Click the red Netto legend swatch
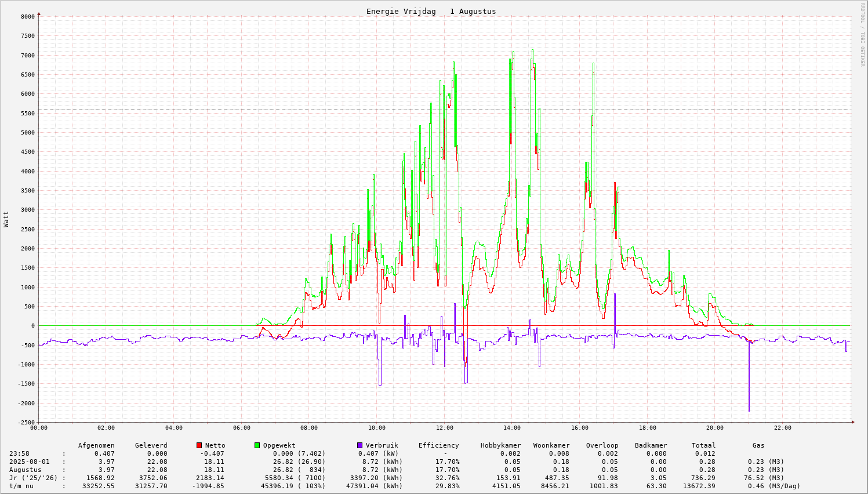Image resolution: width=868 pixels, height=494 pixels. click(x=199, y=445)
